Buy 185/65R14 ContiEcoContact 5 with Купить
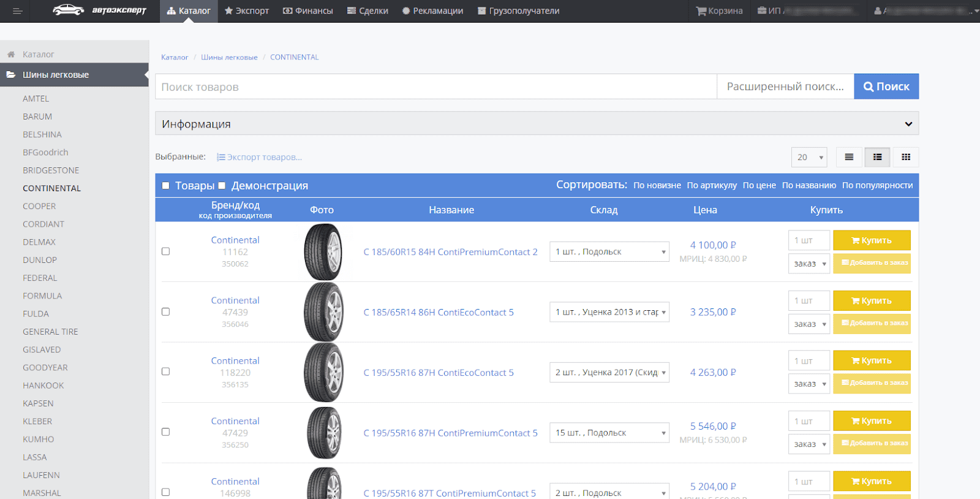980x499 pixels. tap(872, 300)
